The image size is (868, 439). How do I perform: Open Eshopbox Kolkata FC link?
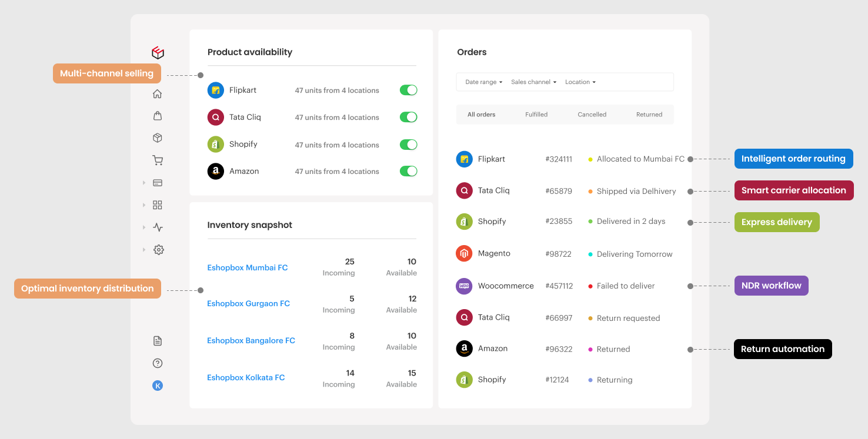tap(246, 378)
